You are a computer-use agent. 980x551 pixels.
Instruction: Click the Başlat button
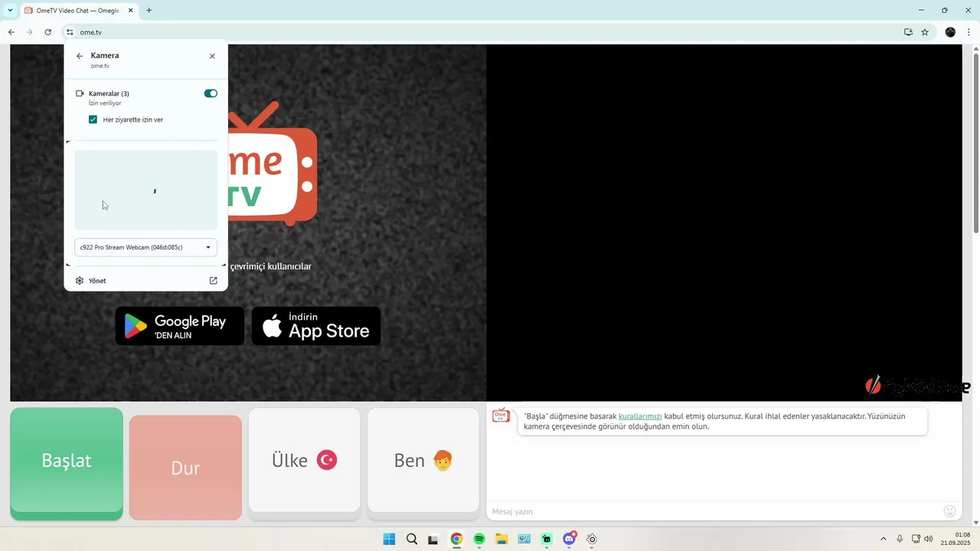click(x=67, y=461)
